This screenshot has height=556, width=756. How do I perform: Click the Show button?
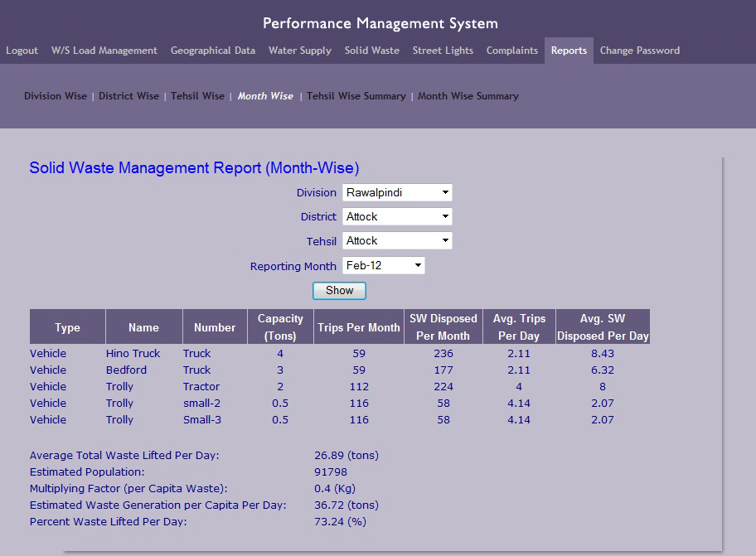[x=339, y=291]
